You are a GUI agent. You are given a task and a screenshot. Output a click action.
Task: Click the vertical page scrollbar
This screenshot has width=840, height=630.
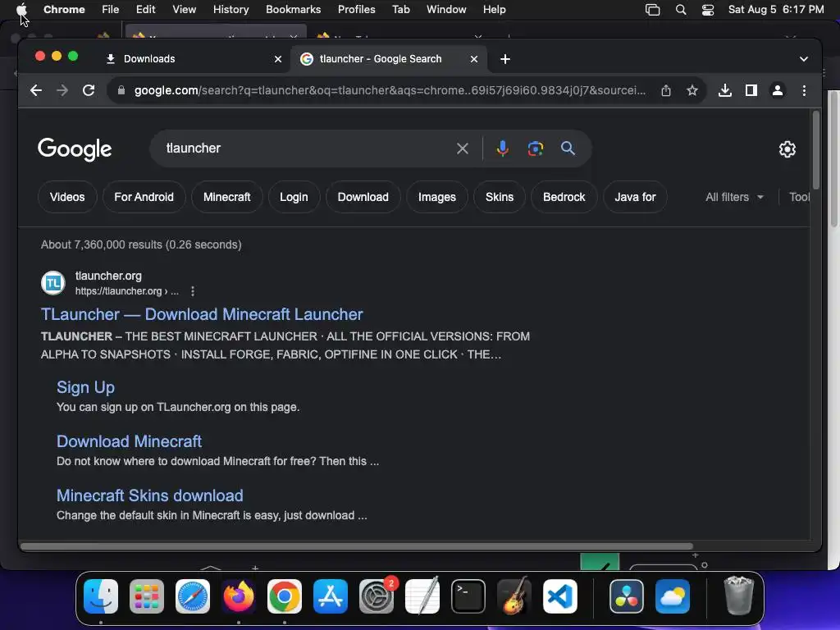coord(816,150)
